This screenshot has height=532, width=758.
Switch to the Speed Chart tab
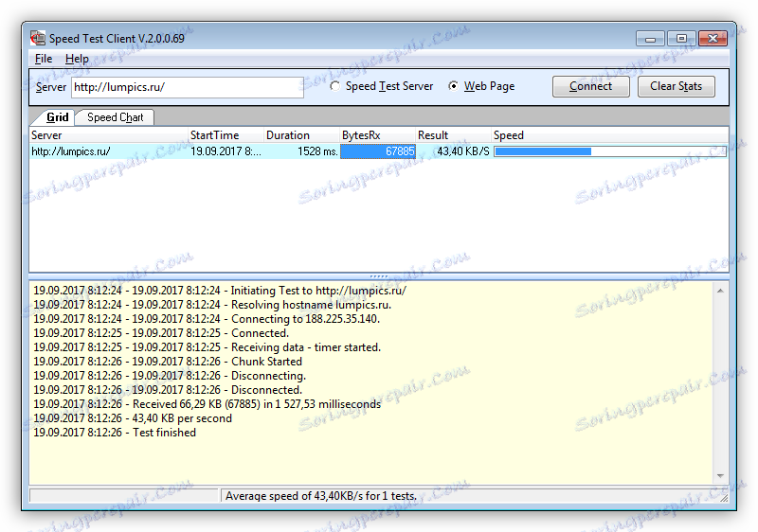[115, 117]
